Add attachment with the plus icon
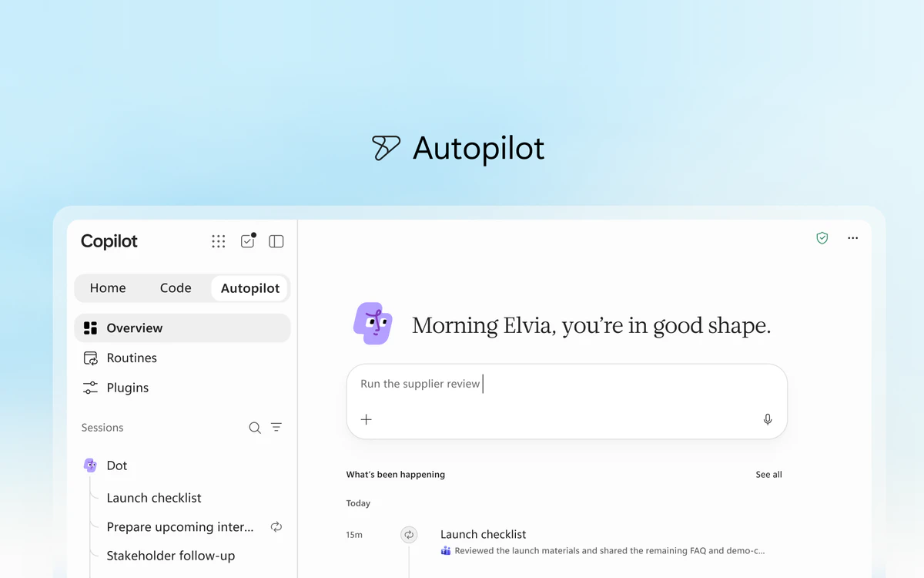 [x=367, y=419]
